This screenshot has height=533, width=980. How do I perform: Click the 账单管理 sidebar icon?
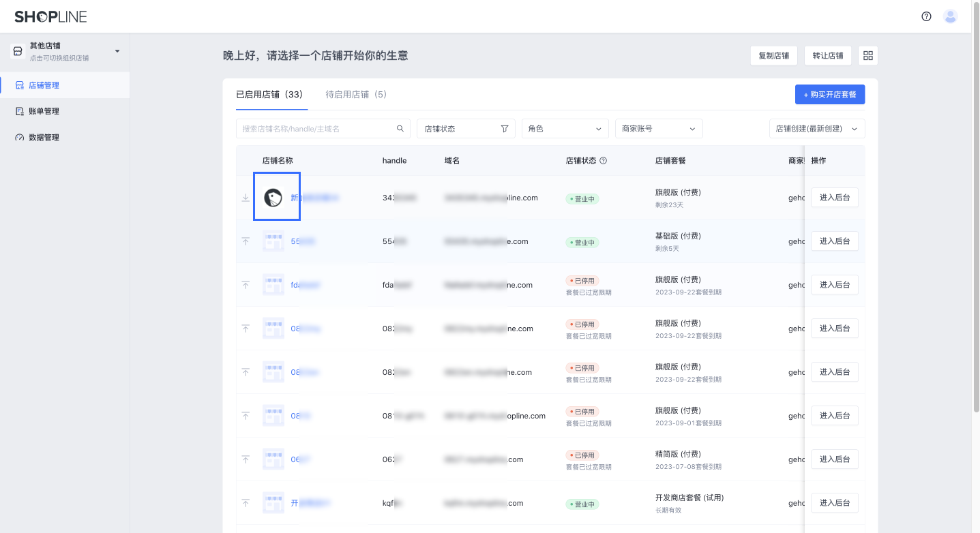click(20, 111)
